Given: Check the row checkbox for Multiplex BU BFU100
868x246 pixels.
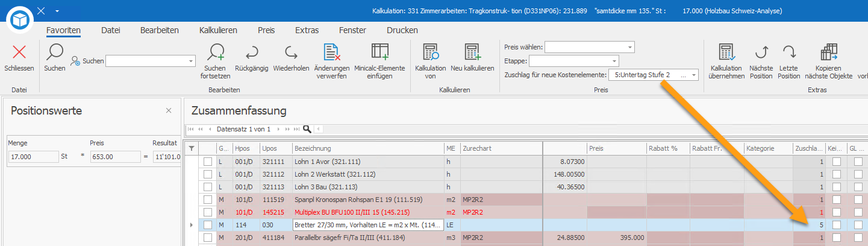Looking at the screenshot, I should coord(208,212).
